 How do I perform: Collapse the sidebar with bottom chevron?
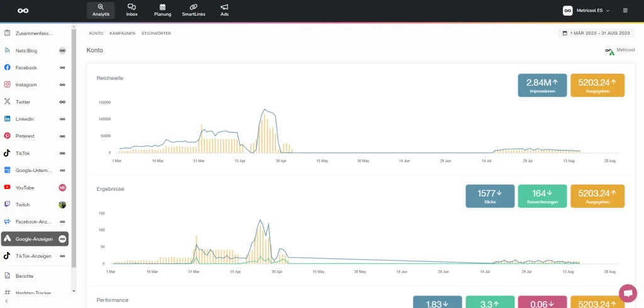tap(6, 302)
